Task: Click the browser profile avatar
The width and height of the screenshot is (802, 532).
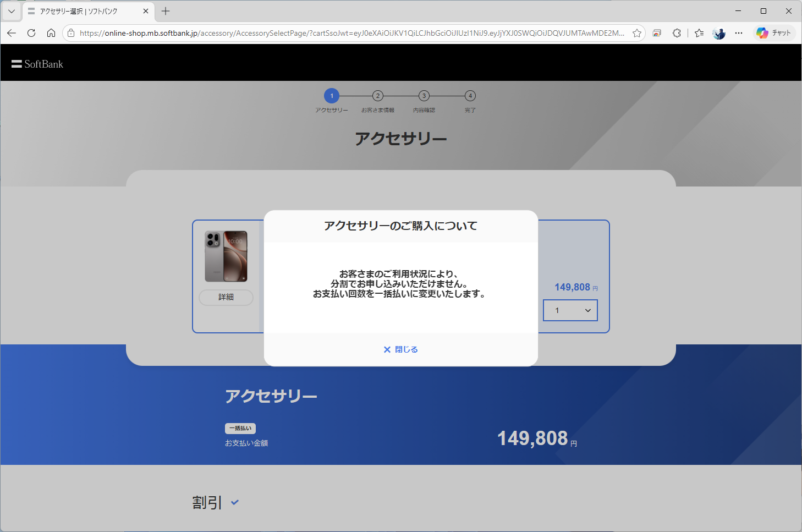Action: coord(718,33)
